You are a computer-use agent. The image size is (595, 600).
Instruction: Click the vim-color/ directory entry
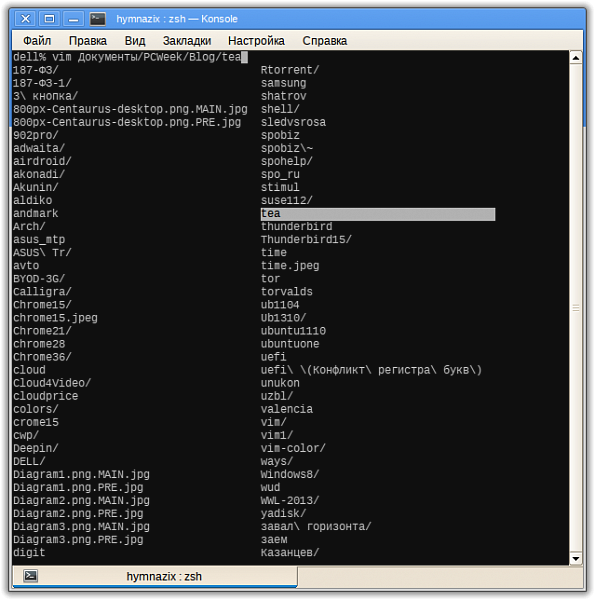click(x=293, y=448)
